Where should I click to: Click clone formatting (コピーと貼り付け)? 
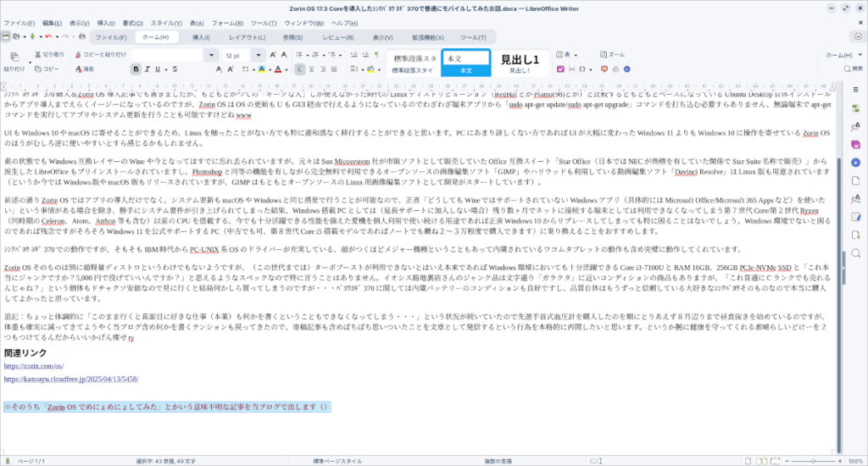click(x=100, y=55)
